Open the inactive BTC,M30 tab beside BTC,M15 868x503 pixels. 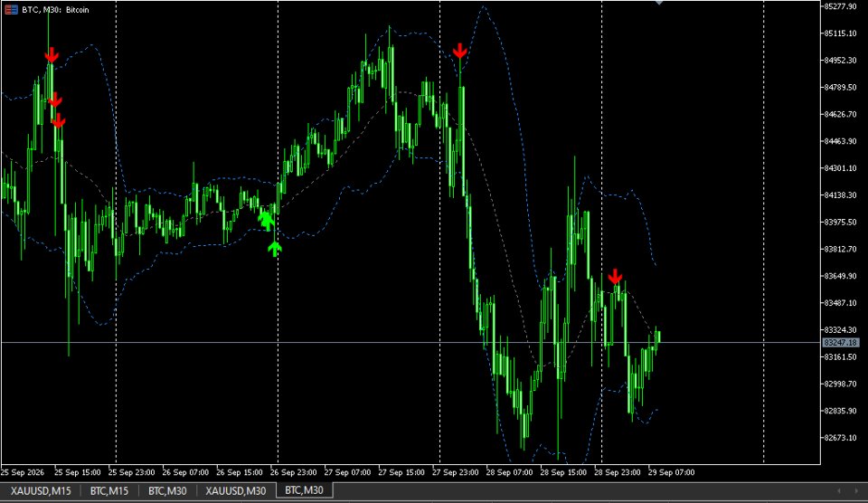click(167, 490)
